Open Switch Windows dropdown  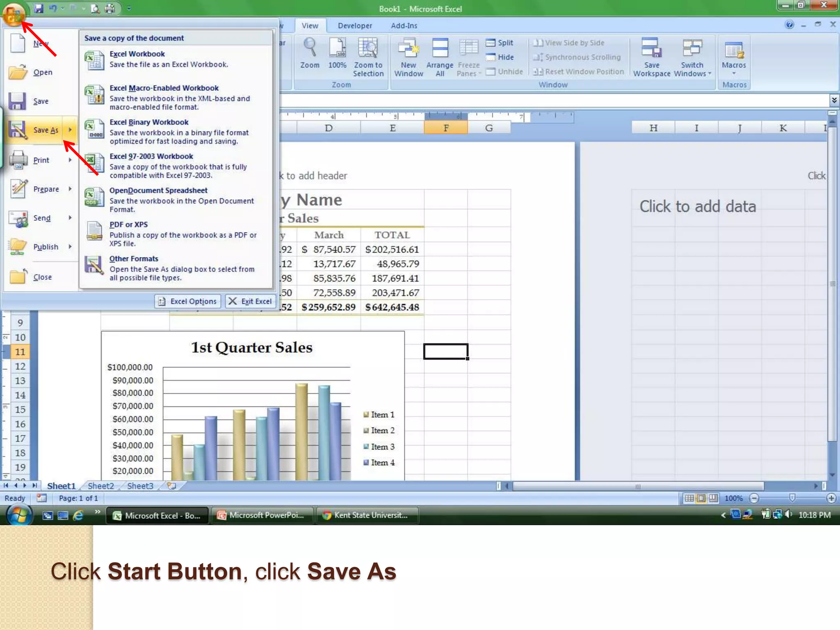[692, 57]
